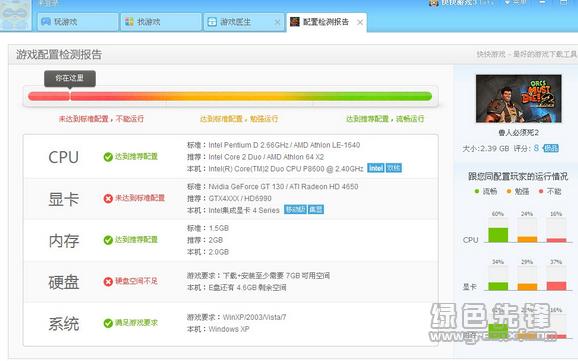Click the 本机：Windows XP text

click(218, 329)
